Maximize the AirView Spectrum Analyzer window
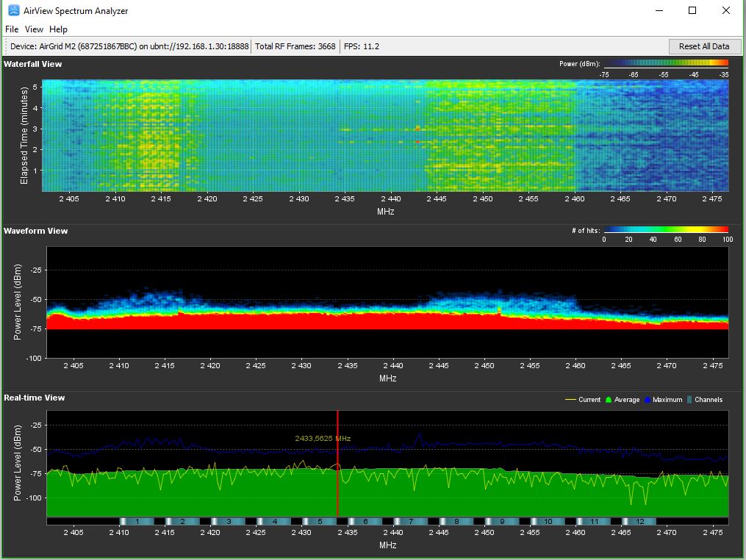 [x=692, y=10]
